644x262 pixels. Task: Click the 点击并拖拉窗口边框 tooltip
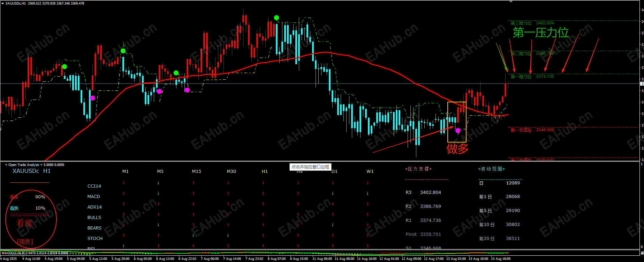(x=310, y=167)
